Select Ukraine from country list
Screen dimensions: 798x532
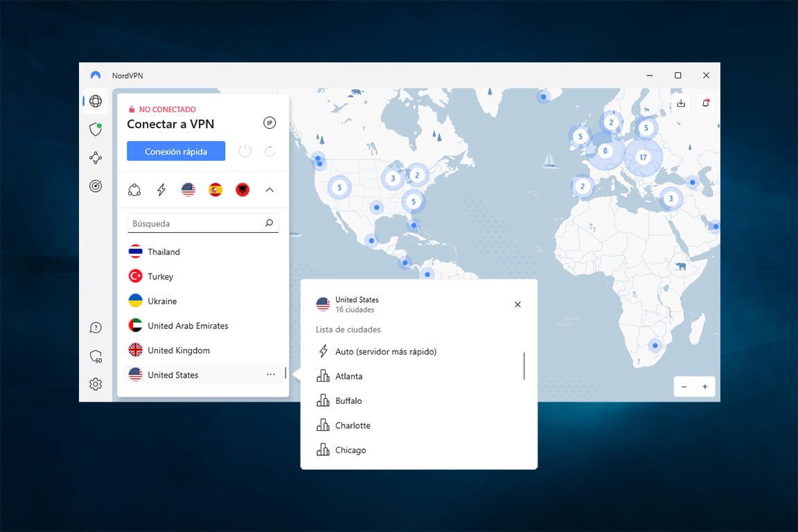click(x=203, y=301)
